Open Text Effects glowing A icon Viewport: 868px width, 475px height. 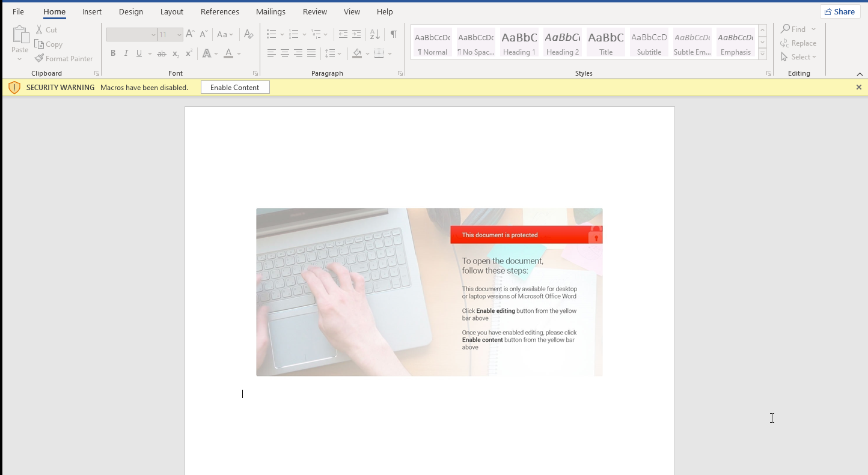[207, 53]
